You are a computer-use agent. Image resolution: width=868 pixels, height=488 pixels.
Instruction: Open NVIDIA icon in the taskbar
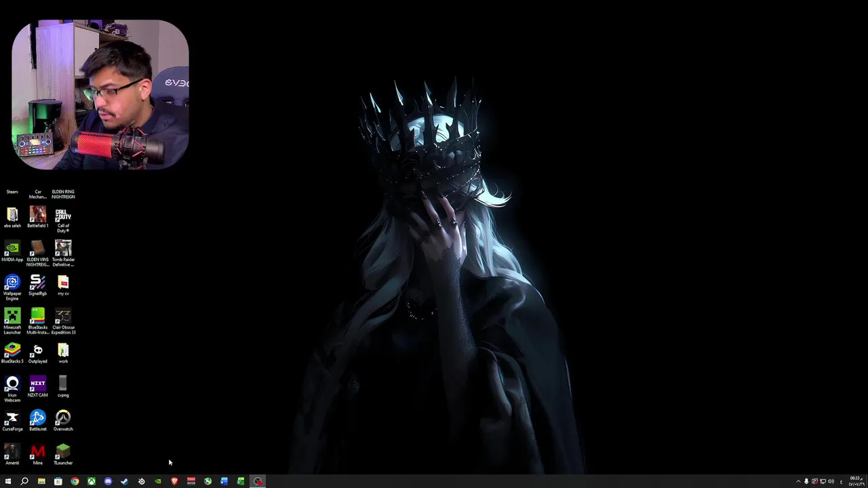tap(158, 481)
